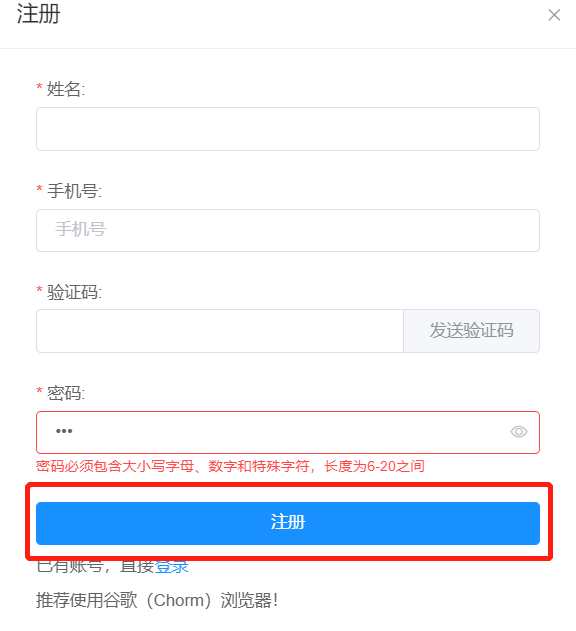
Task: Send code via 发送验证码 button
Action: (x=471, y=331)
